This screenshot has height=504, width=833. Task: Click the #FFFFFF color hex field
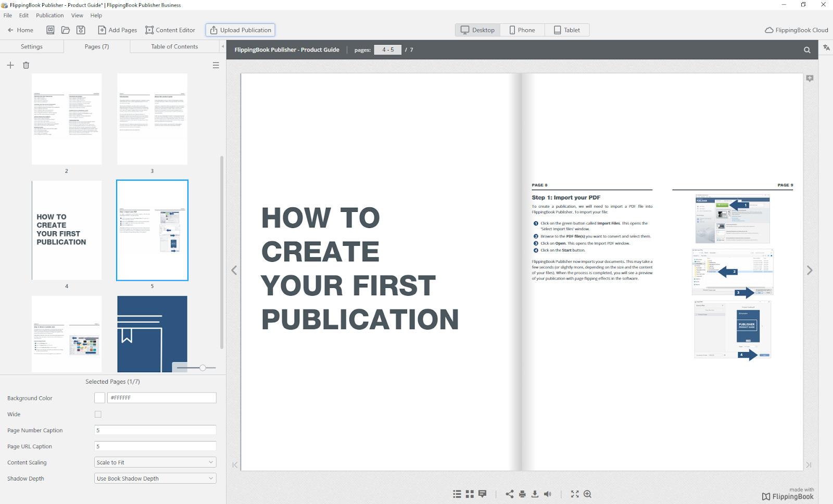161,398
